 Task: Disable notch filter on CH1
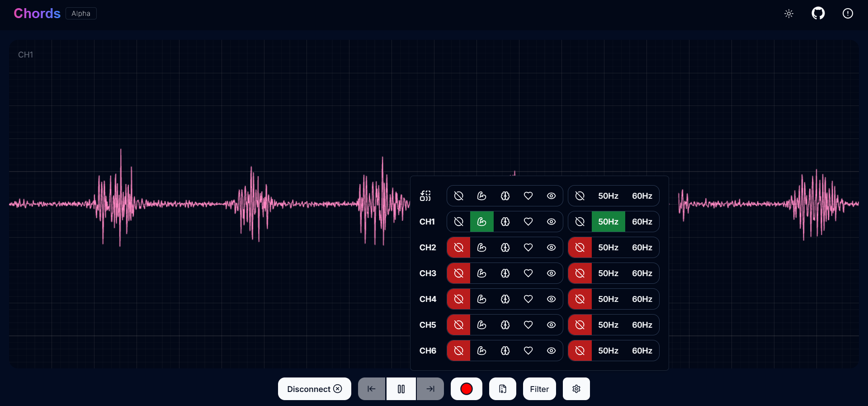[x=580, y=222]
